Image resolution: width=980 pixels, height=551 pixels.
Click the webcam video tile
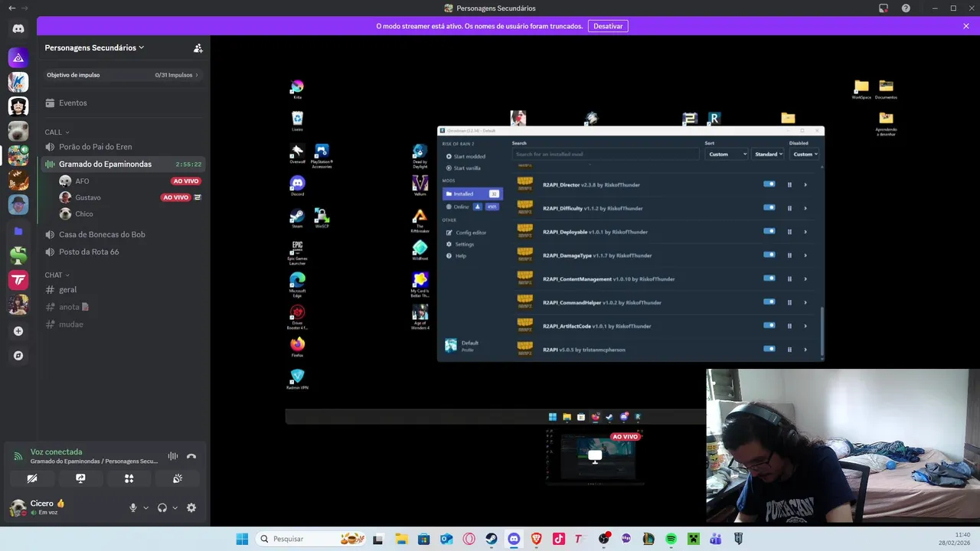point(843,445)
